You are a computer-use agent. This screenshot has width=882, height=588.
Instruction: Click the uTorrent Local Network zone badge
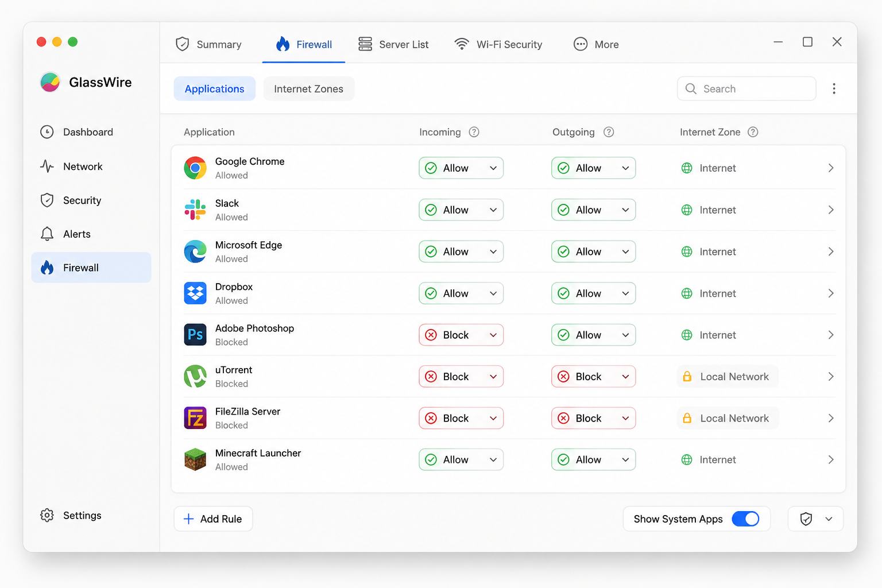click(728, 377)
